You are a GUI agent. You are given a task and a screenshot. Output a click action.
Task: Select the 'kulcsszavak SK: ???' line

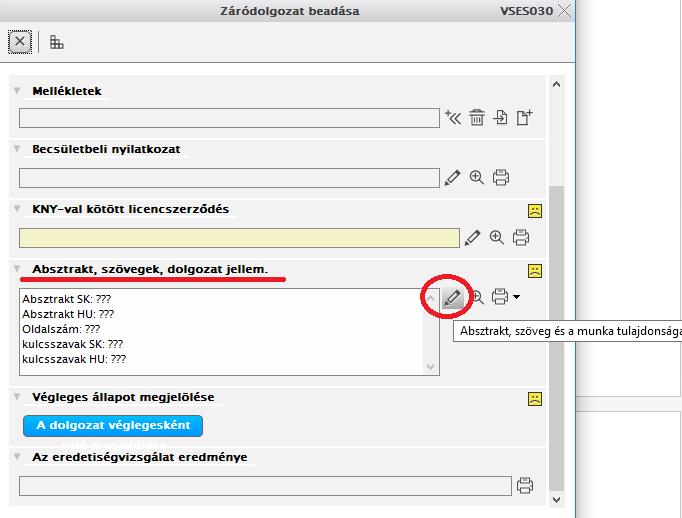coord(73,344)
